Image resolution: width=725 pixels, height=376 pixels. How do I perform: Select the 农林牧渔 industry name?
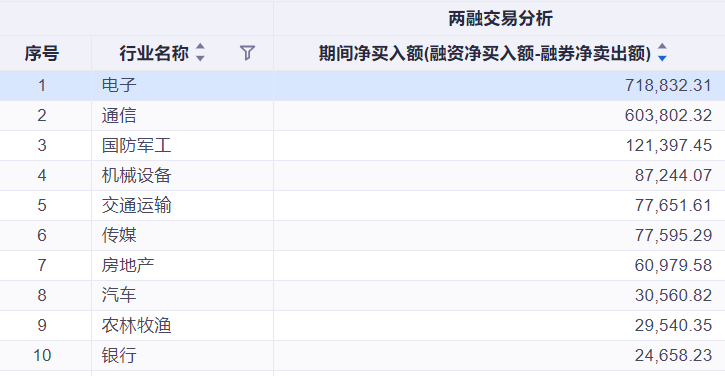[x=136, y=325]
